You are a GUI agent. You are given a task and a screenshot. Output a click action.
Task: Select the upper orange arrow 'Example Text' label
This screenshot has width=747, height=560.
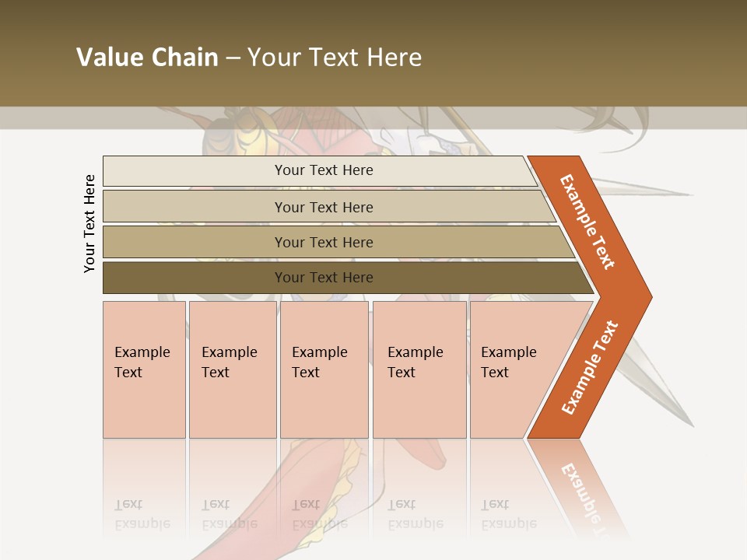click(x=587, y=222)
